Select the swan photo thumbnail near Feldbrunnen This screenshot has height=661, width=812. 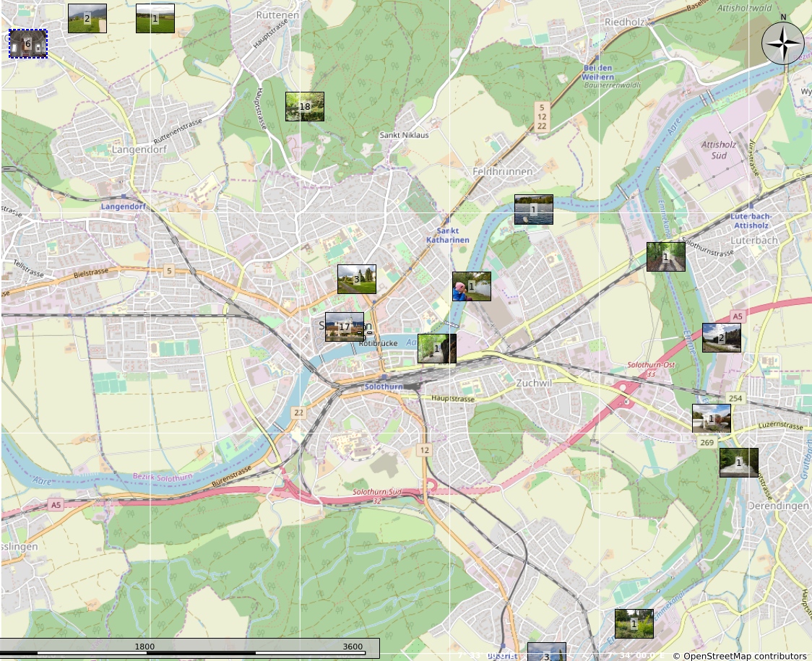[533, 209]
